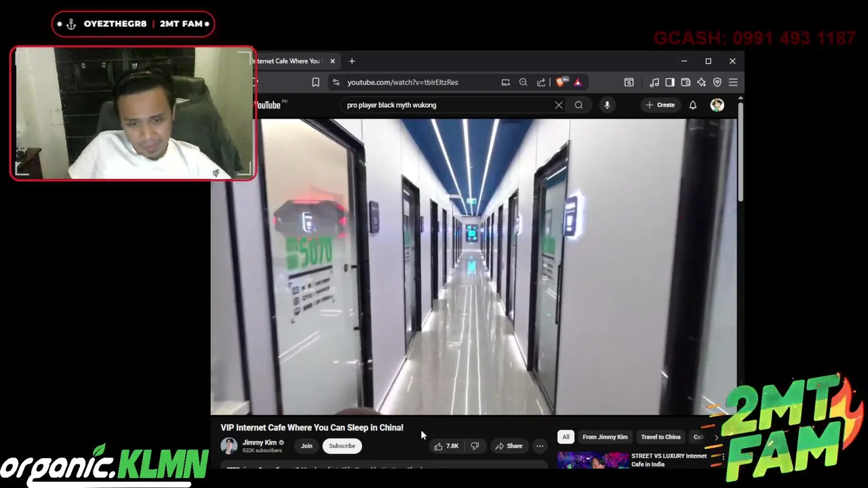Clear the YouTube search query

559,105
